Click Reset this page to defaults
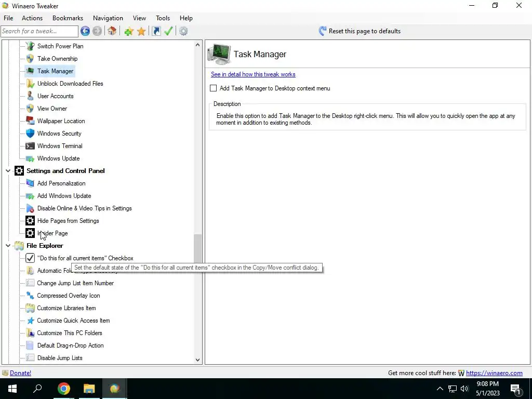This screenshot has width=532, height=399. (360, 31)
